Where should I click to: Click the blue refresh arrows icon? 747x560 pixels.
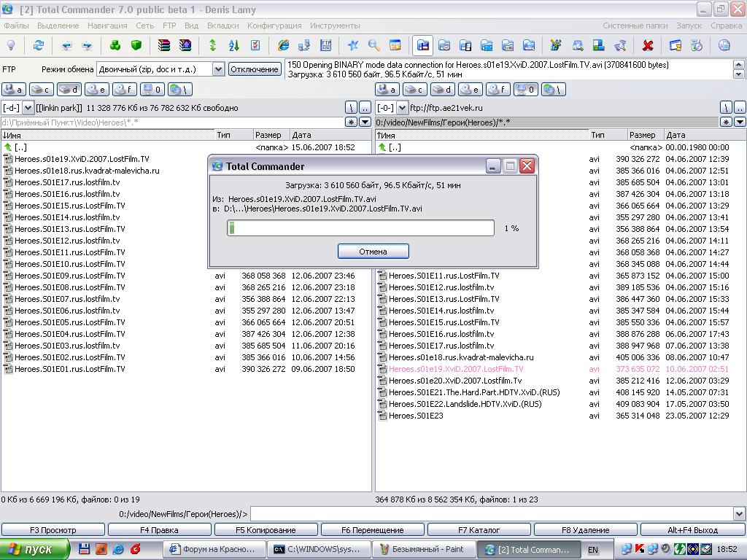point(38,45)
